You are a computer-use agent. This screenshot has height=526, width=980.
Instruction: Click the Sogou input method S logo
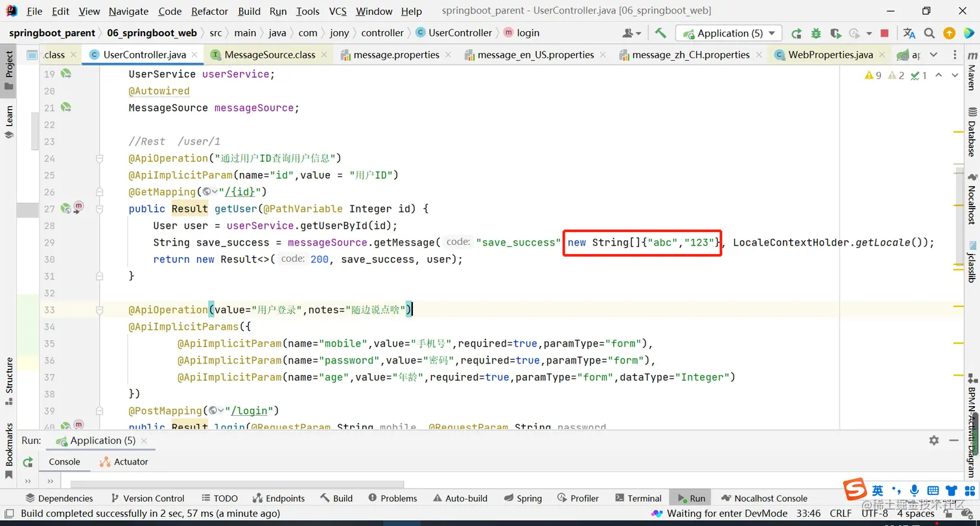[855, 490]
